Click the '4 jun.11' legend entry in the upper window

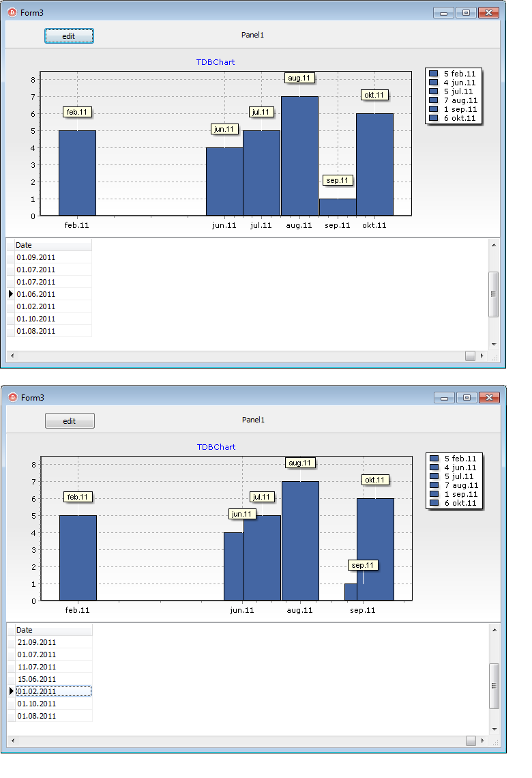click(453, 83)
